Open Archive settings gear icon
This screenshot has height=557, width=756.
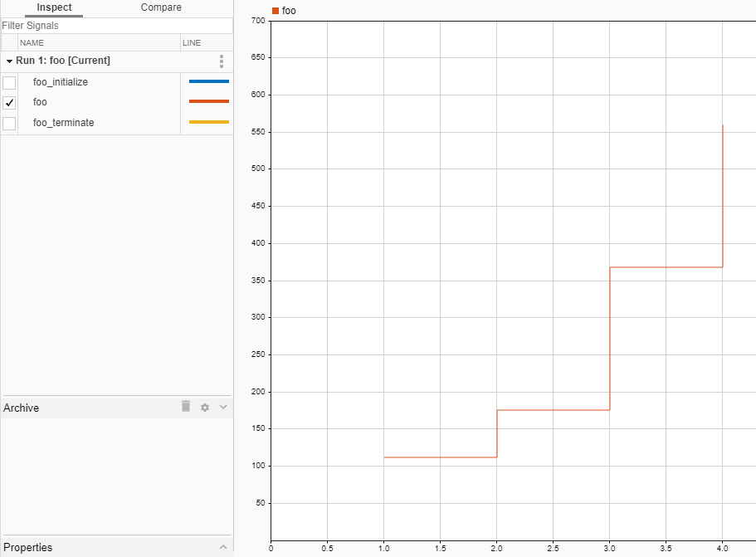point(205,408)
